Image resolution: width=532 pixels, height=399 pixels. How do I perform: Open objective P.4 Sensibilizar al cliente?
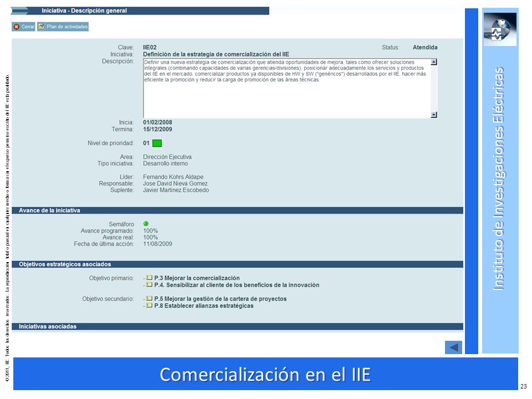pos(237,285)
